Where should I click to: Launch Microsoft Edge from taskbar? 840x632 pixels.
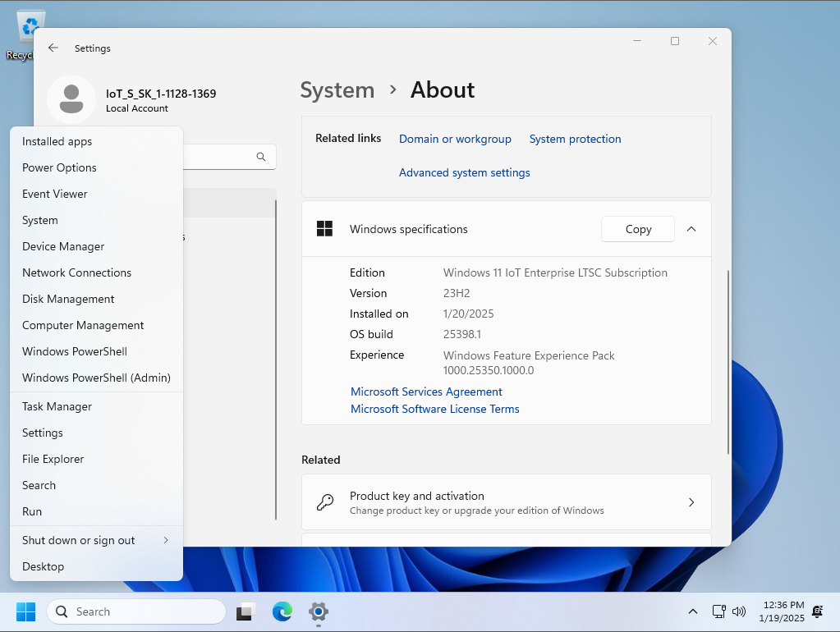[282, 611]
